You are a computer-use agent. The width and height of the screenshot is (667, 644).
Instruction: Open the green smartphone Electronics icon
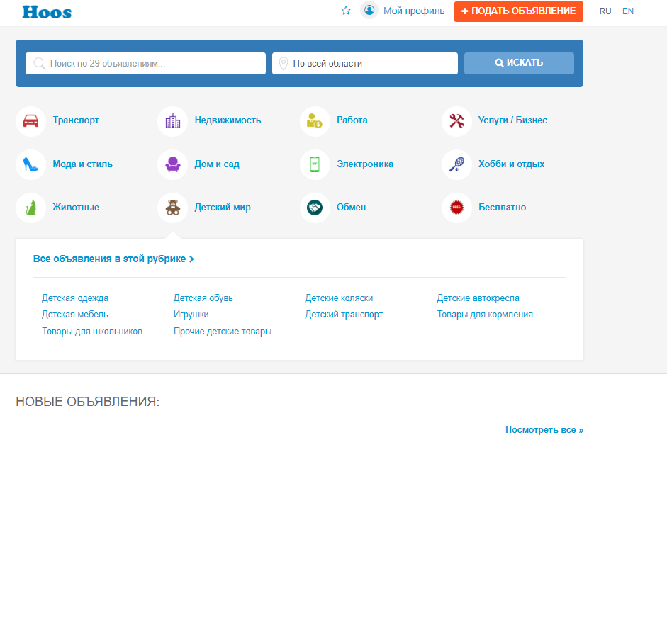(x=315, y=164)
